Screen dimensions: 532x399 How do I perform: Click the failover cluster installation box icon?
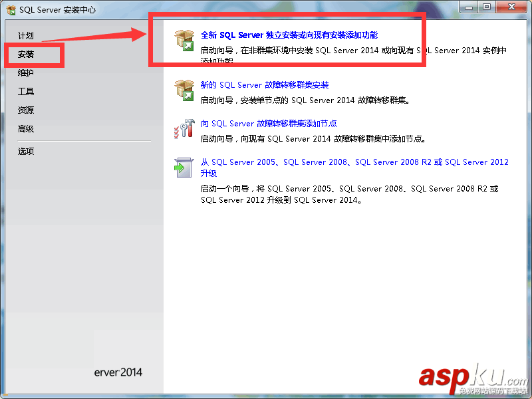click(x=184, y=90)
